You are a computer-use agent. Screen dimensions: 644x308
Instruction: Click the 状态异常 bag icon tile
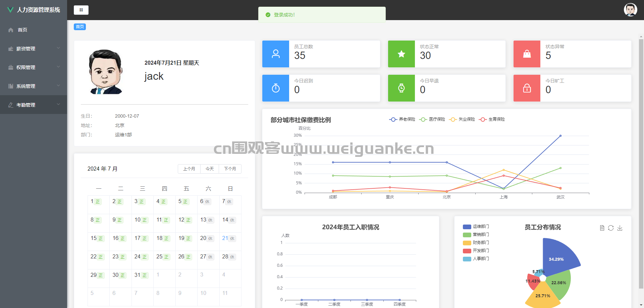pos(527,54)
